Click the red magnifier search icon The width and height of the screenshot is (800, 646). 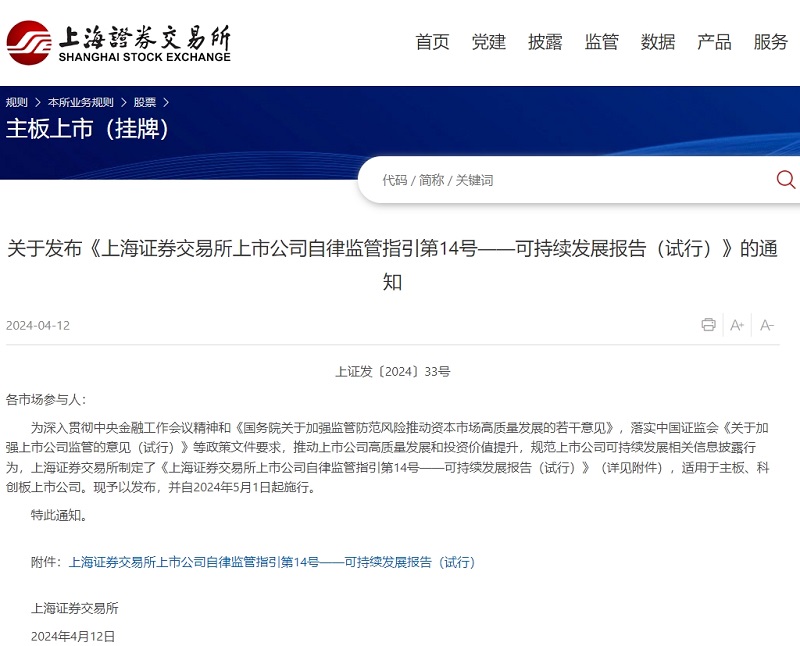tap(786, 180)
